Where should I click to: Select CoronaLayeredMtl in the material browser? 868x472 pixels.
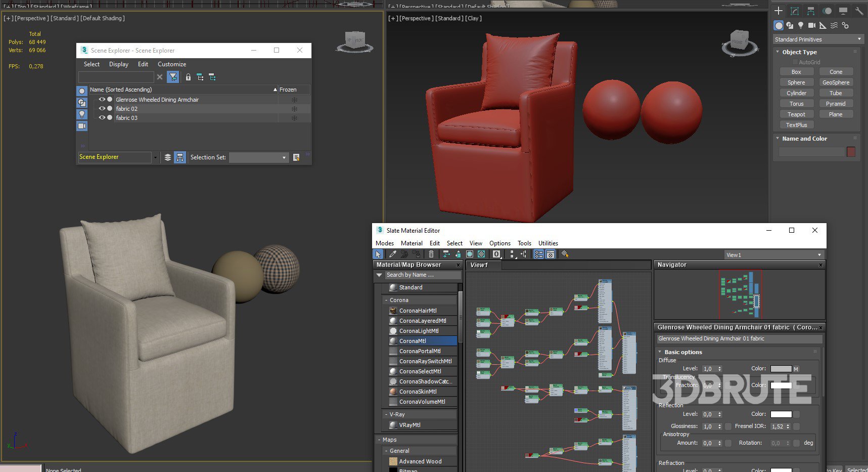(422, 321)
